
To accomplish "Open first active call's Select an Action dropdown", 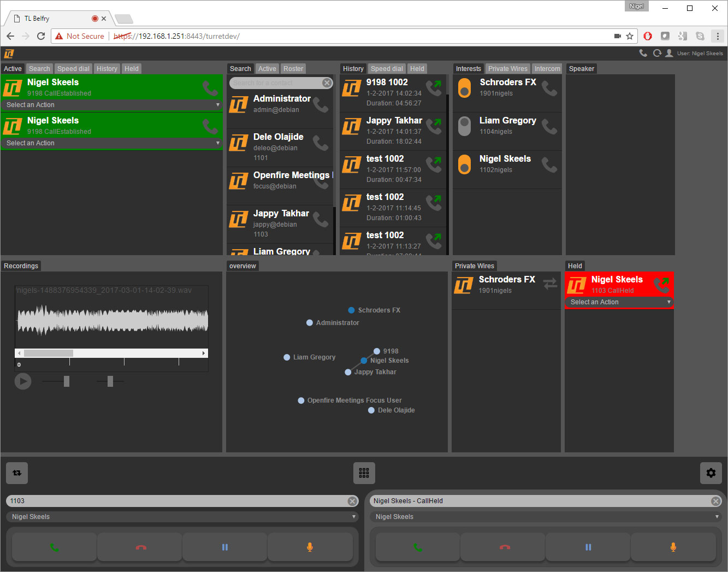I will [112, 105].
